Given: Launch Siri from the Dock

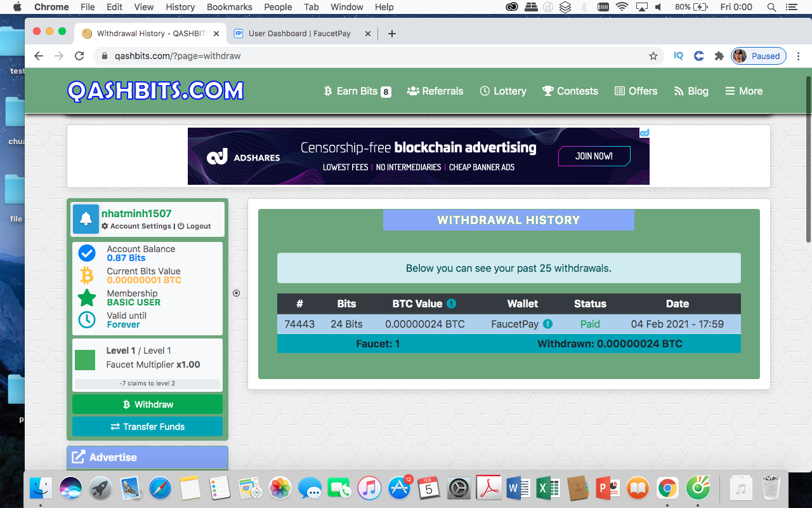Looking at the screenshot, I should coord(71,488).
